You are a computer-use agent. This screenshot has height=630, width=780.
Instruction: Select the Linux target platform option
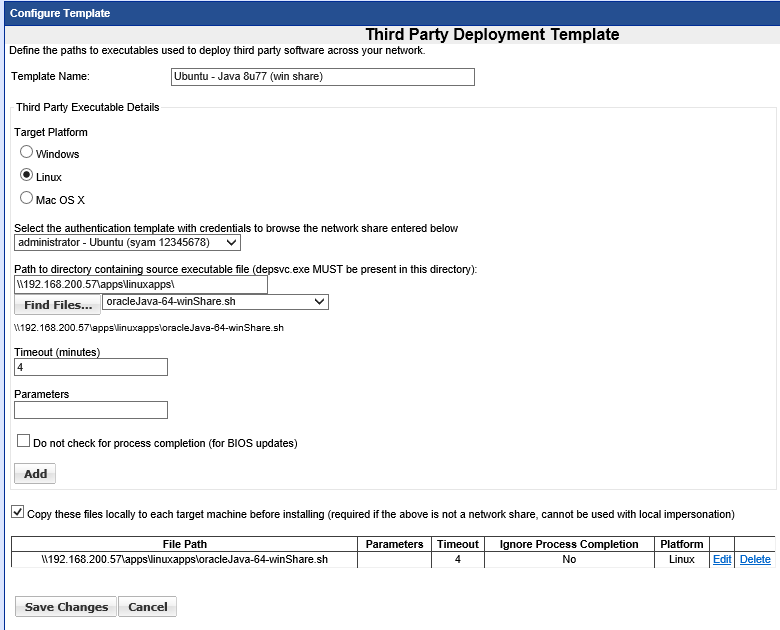(x=27, y=176)
